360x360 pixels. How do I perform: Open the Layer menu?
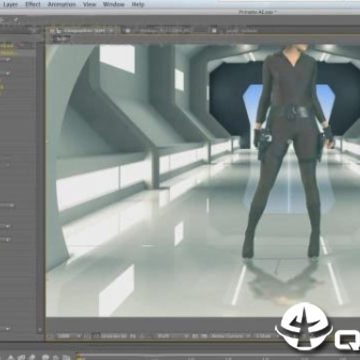(x=10, y=4)
